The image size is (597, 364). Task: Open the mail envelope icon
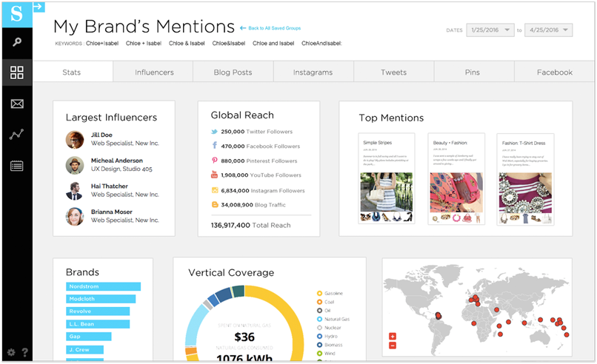17,104
